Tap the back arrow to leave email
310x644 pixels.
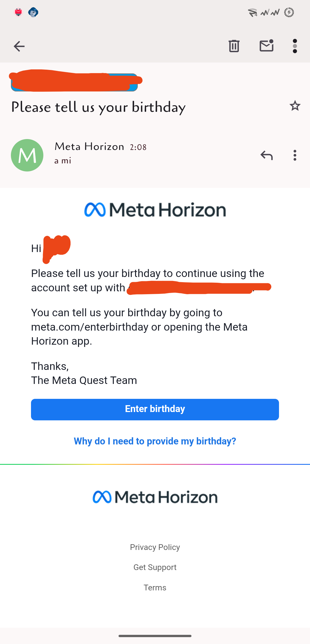19,46
